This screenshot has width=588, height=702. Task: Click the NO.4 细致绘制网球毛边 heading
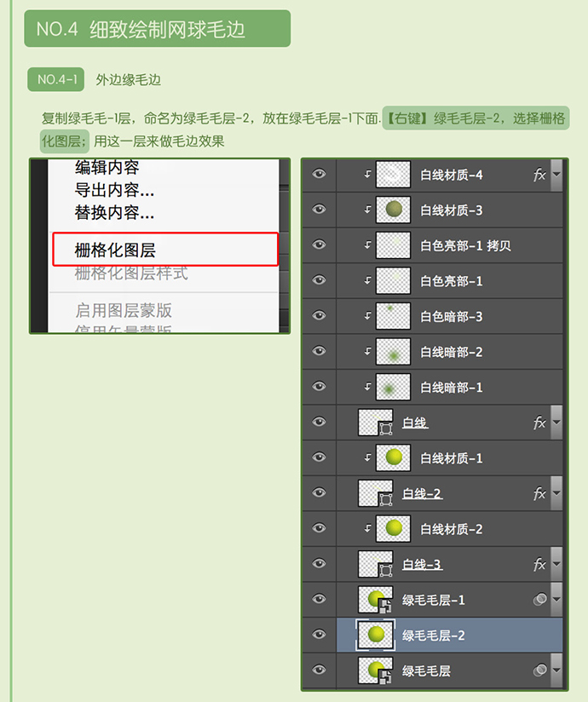point(157,29)
